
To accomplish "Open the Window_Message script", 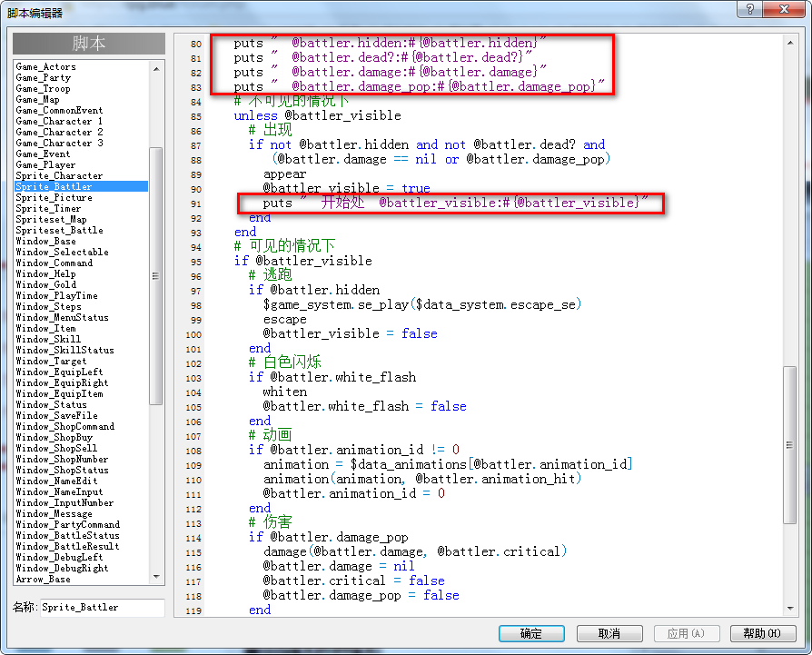I will 54,513.
